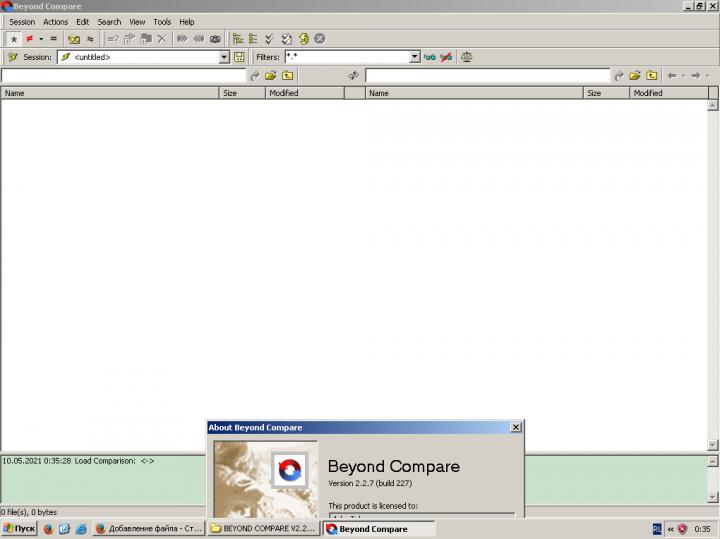This screenshot has height=539, width=720.
Task: Sort left pane by Modified column
Action: tap(304, 93)
